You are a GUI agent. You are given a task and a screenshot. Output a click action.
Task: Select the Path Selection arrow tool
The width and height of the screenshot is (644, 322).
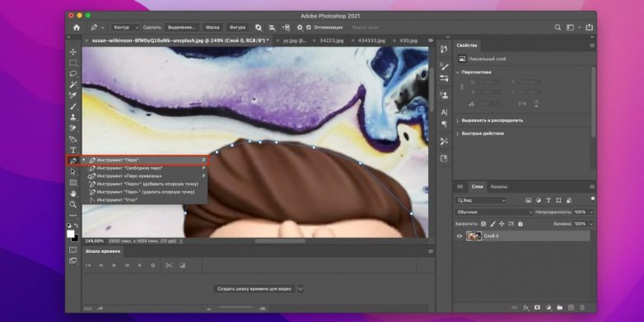coord(73,171)
